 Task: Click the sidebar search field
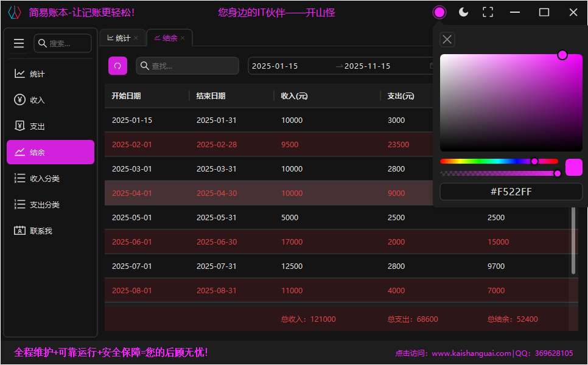pyautogui.click(x=63, y=43)
